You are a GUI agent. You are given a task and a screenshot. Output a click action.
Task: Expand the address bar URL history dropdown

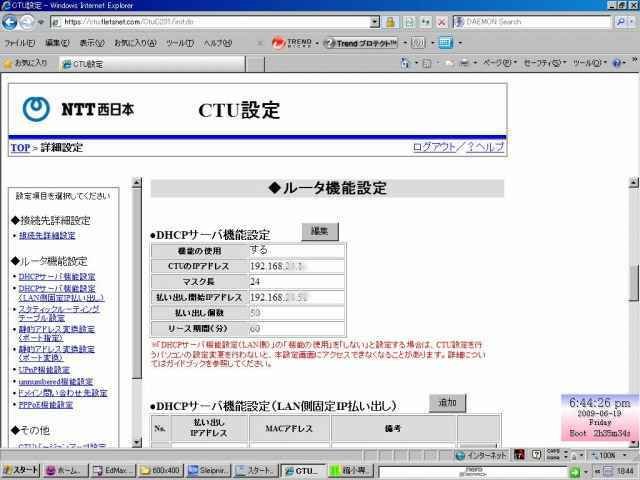pos(375,22)
